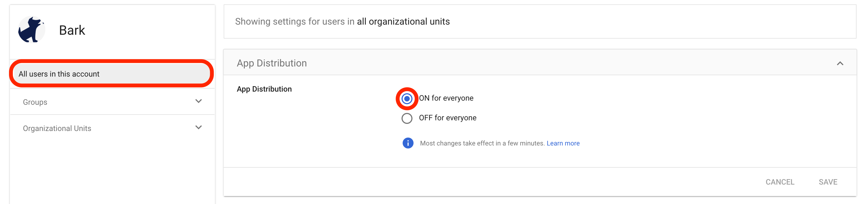Click the OFF for everyone label text
868x204 pixels.
click(x=447, y=118)
